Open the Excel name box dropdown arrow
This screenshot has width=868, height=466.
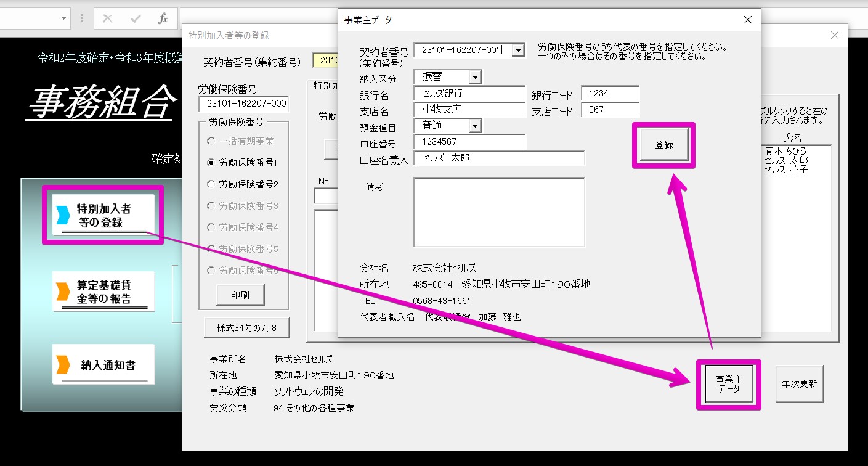click(64, 18)
